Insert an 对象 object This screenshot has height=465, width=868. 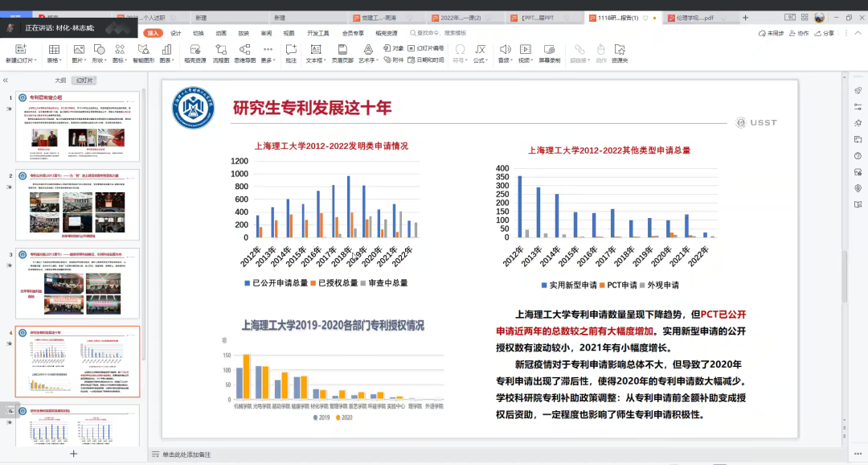394,48
